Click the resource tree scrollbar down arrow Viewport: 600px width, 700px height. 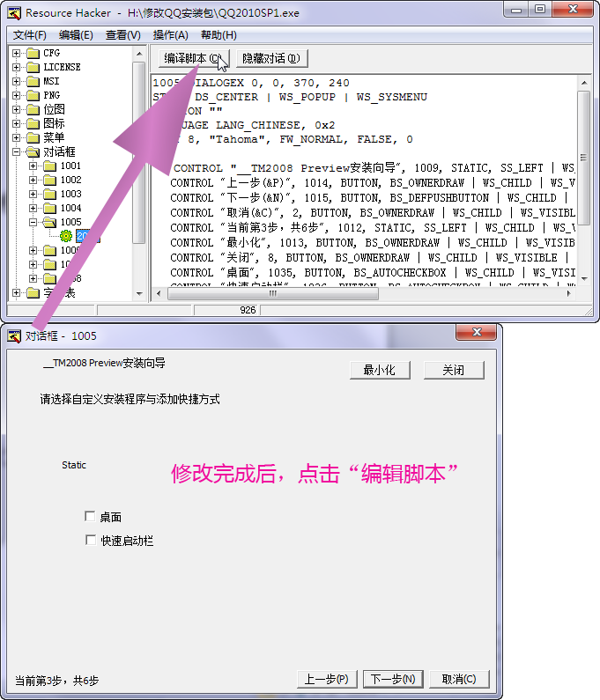139,294
